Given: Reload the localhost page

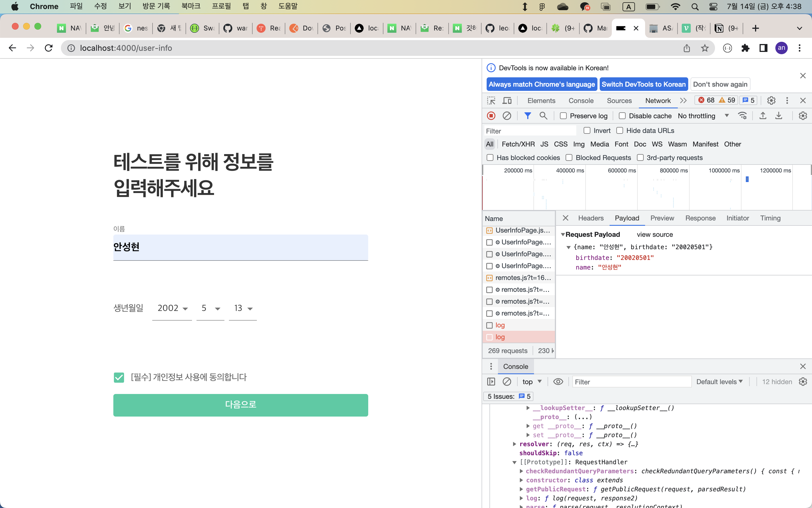Looking at the screenshot, I should pos(49,48).
